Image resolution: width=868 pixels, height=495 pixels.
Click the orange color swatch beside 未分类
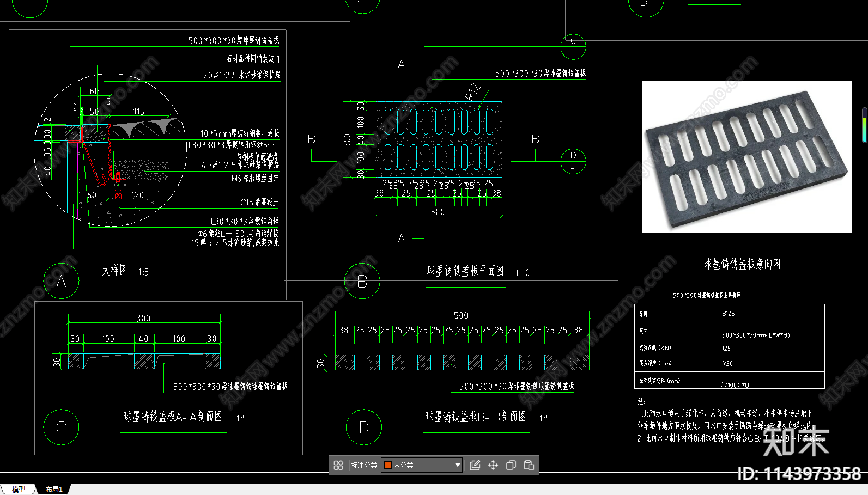[x=388, y=465]
